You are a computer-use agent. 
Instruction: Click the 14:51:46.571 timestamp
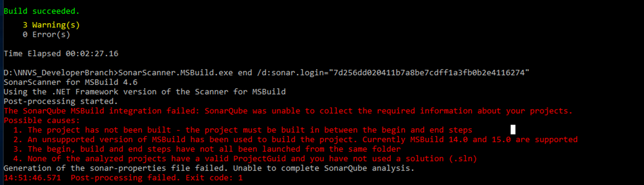(32, 178)
